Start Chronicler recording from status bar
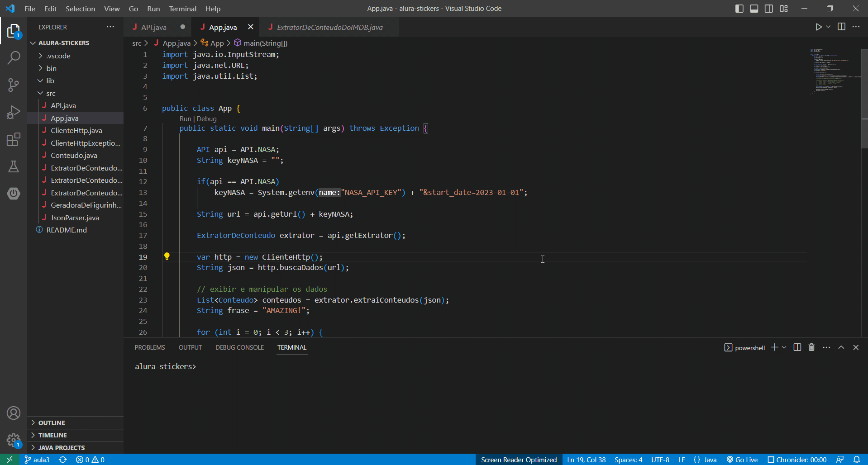 pyautogui.click(x=797, y=460)
